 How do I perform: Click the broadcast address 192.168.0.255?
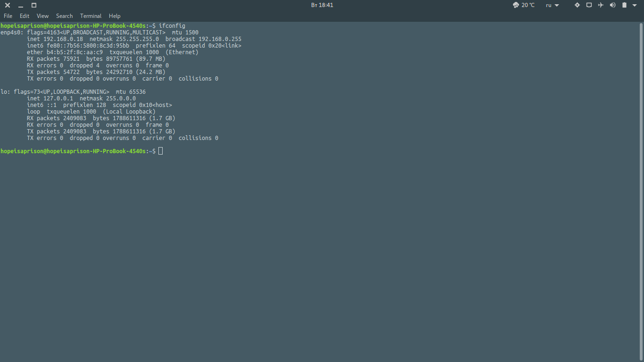[x=220, y=39]
